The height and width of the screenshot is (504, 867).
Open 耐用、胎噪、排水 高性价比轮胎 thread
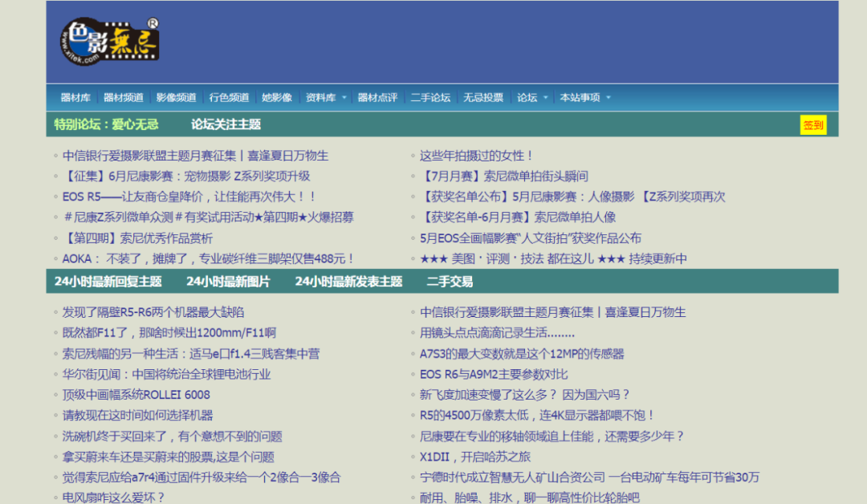click(x=530, y=498)
